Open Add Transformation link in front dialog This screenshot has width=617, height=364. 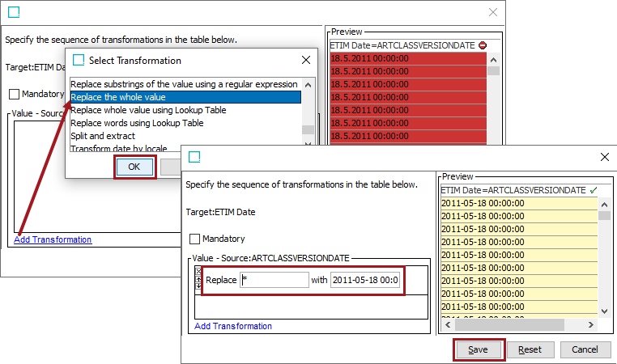point(233,326)
